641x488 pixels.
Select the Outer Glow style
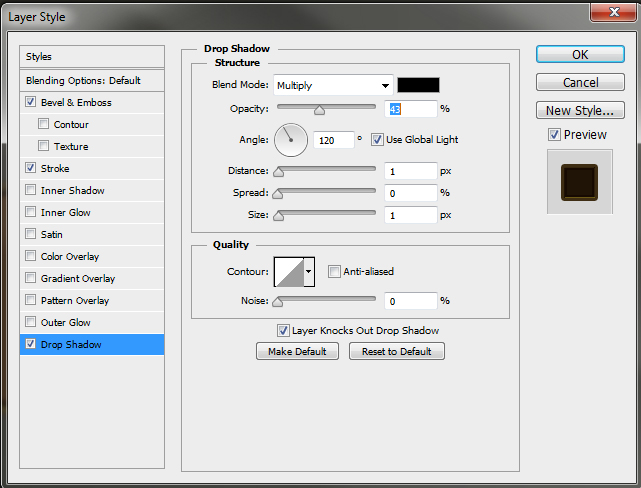66,323
